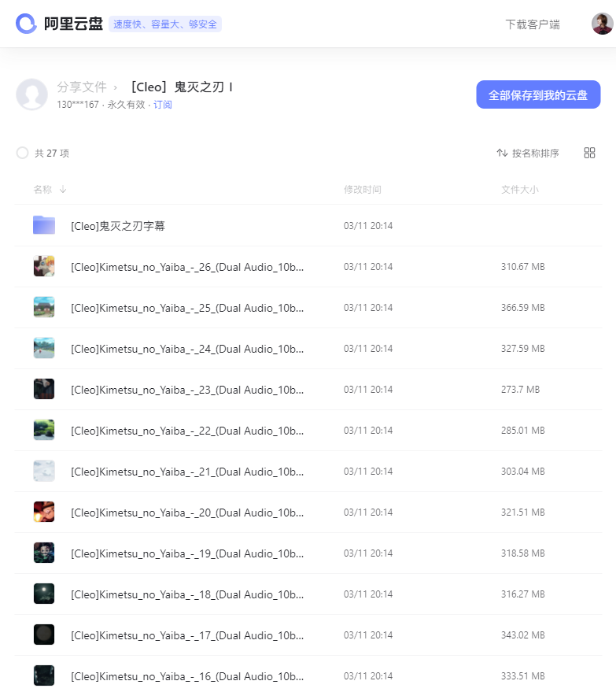Open episode 25 video thumbnail

44,307
